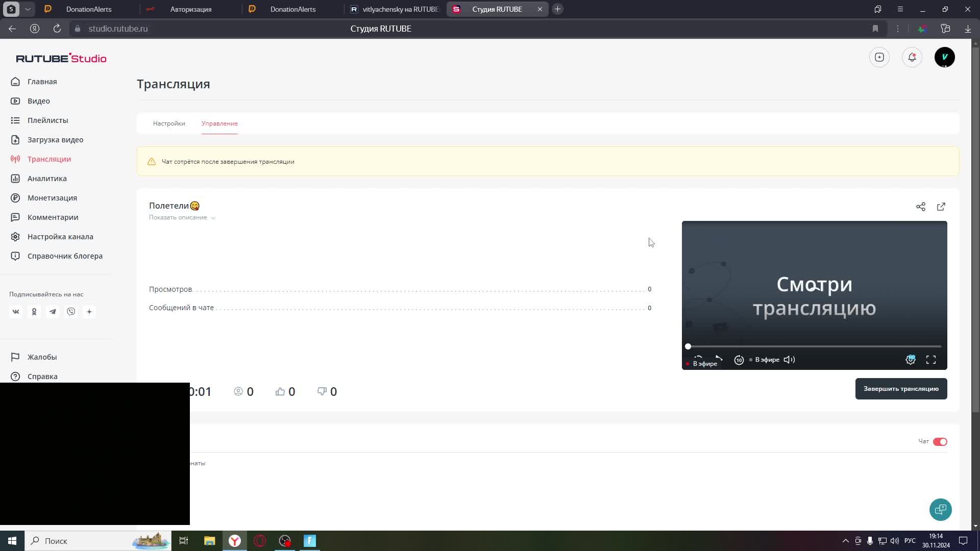This screenshot has width=980, height=551.
Task: Skip forward 10 seconds in player
Action: pyautogui.click(x=739, y=360)
